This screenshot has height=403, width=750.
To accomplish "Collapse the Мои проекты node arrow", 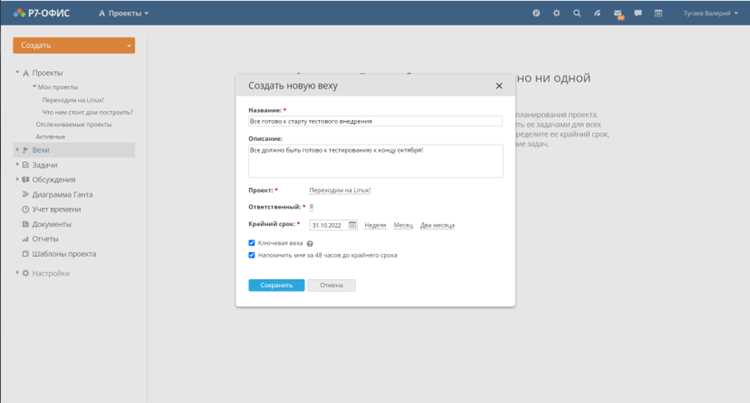I will [34, 87].
